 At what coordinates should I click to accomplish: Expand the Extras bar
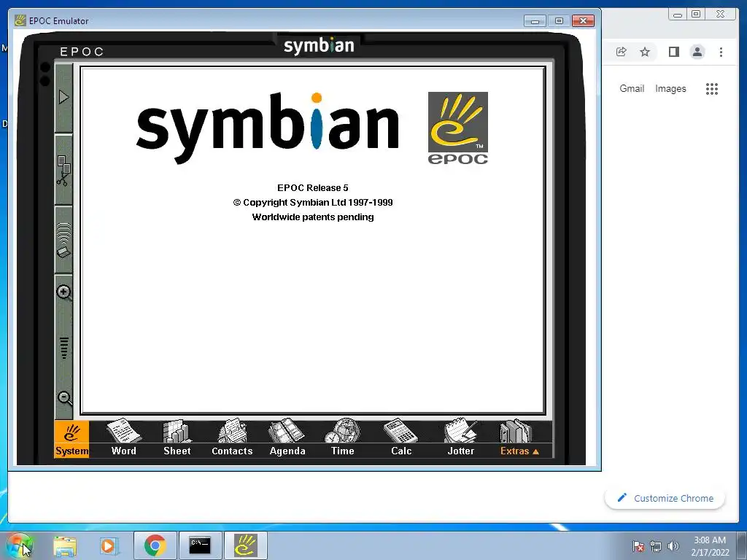(519, 439)
